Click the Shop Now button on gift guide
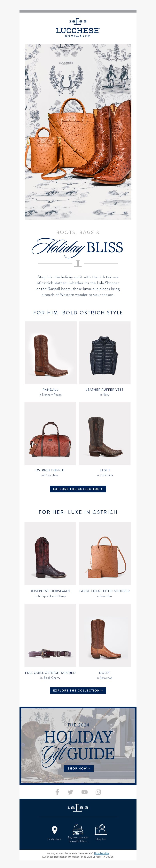Screen dimensions: 156x868 [79, 769]
